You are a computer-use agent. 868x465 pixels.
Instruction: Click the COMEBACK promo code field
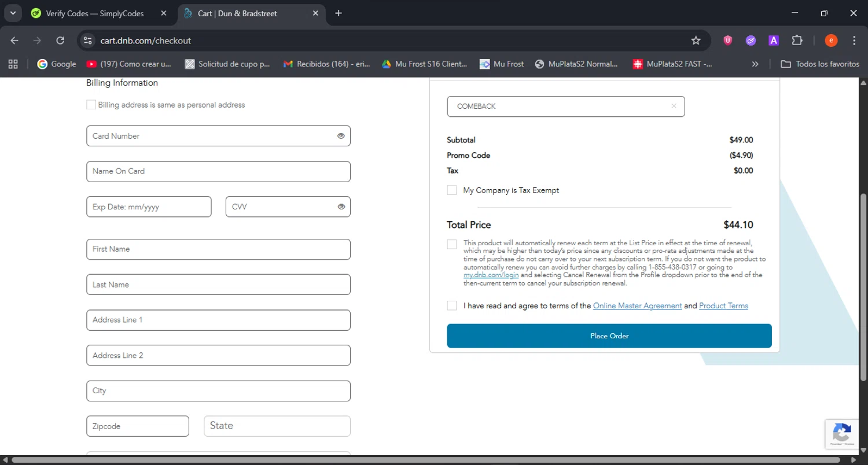[x=566, y=106]
